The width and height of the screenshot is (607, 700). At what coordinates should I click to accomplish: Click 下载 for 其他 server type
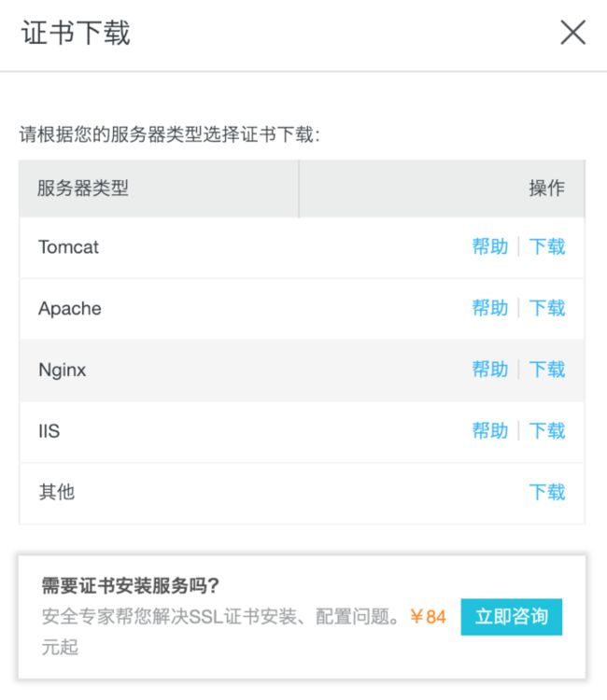click(x=547, y=492)
